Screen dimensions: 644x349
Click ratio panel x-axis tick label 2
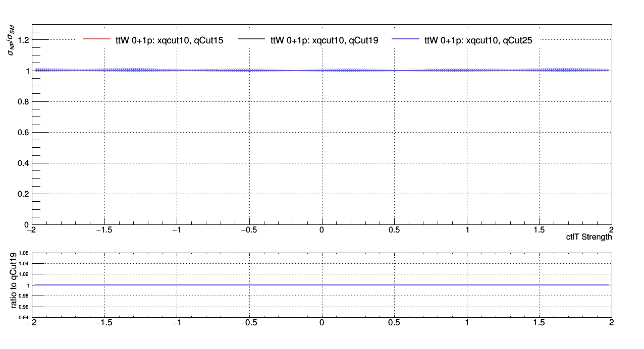point(612,323)
